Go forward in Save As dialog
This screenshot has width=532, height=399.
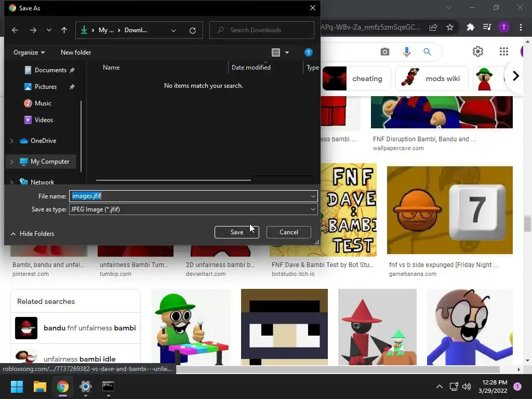(33, 30)
